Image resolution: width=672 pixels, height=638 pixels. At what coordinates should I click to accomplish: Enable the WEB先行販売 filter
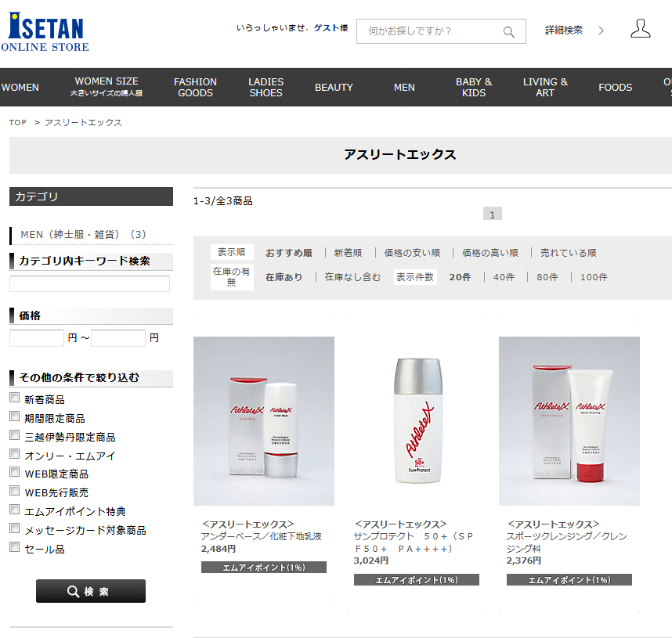[x=15, y=490]
